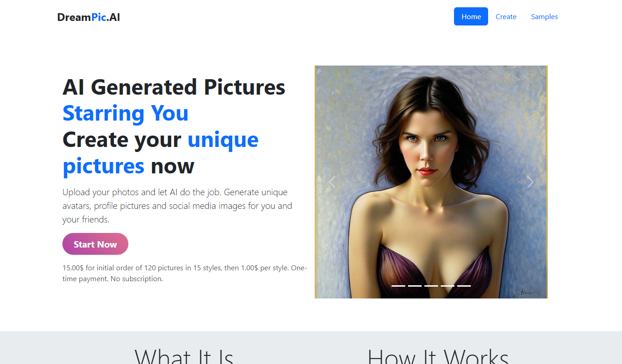Click the portrait carousel image
This screenshot has width=622, height=364.
[x=431, y=182]
